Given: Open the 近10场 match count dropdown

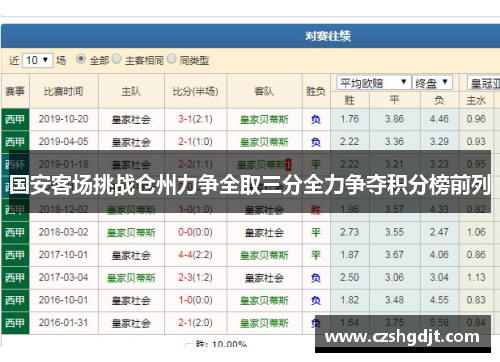Looking at the screenshot, I should [37, 60].
